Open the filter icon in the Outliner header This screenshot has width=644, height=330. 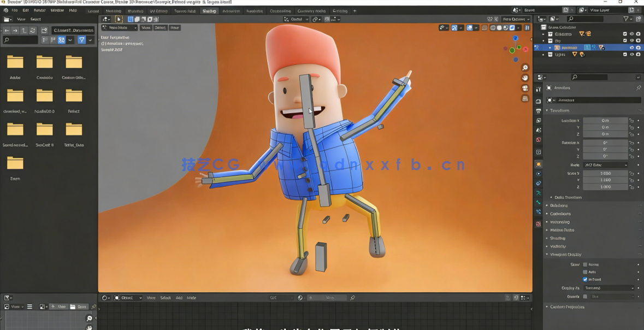tap(626, 19)
